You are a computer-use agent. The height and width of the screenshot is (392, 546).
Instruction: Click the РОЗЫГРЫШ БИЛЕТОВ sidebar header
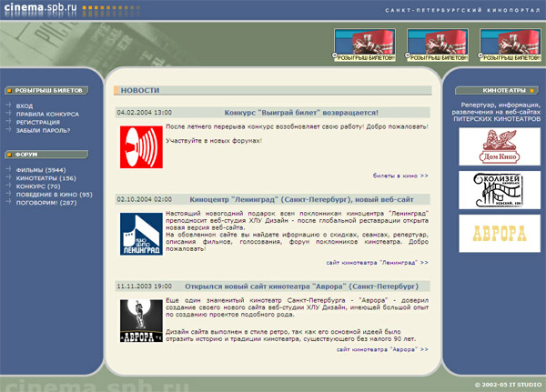46,91
